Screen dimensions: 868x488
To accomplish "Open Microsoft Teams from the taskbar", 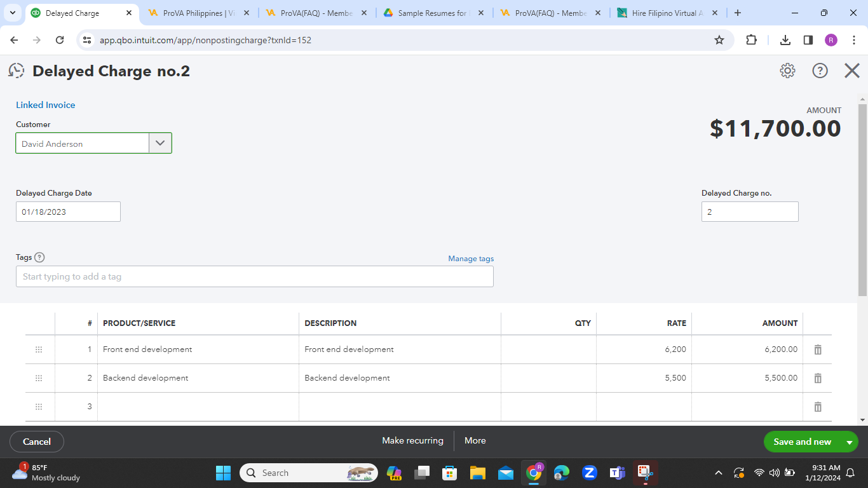I will [617, 473].
